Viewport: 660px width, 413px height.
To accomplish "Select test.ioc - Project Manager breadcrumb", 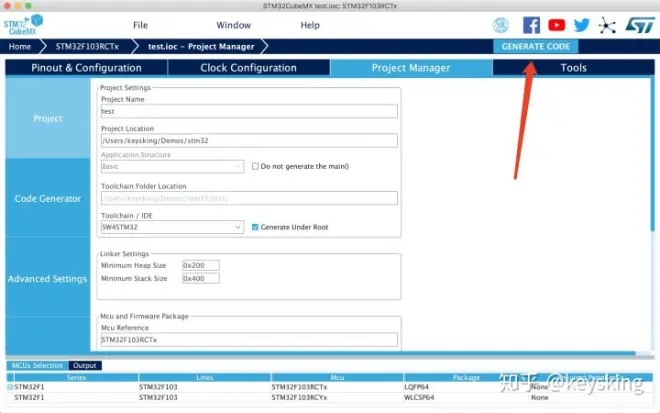I will click(x=201, y=46).
